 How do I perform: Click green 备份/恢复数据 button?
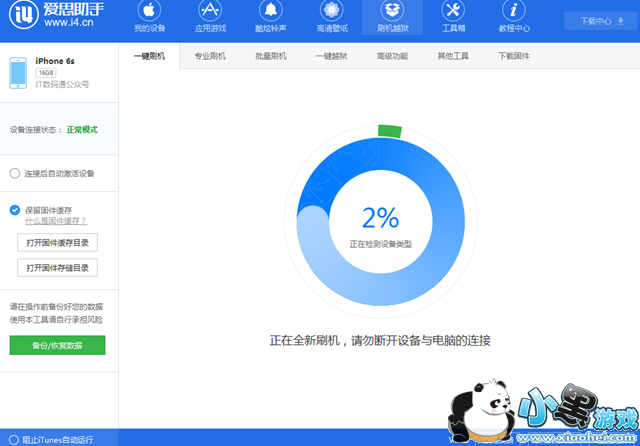click(57, 345)
